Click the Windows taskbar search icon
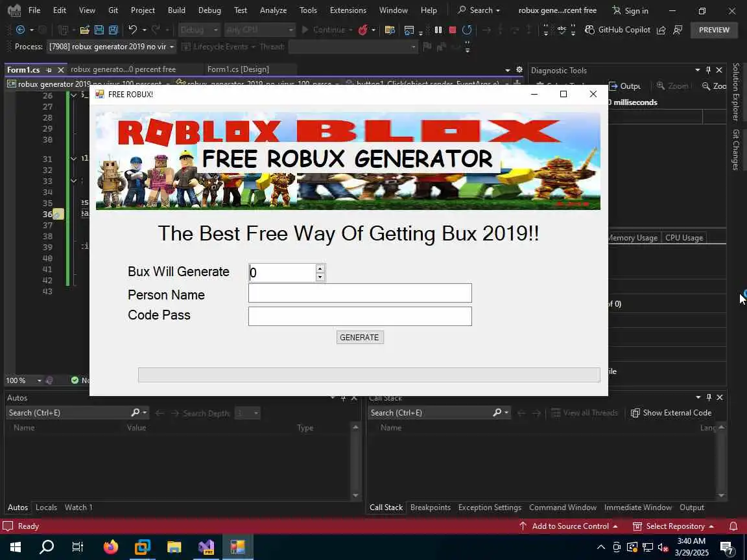This screenshot has width=747, height=560. point(47,546)
